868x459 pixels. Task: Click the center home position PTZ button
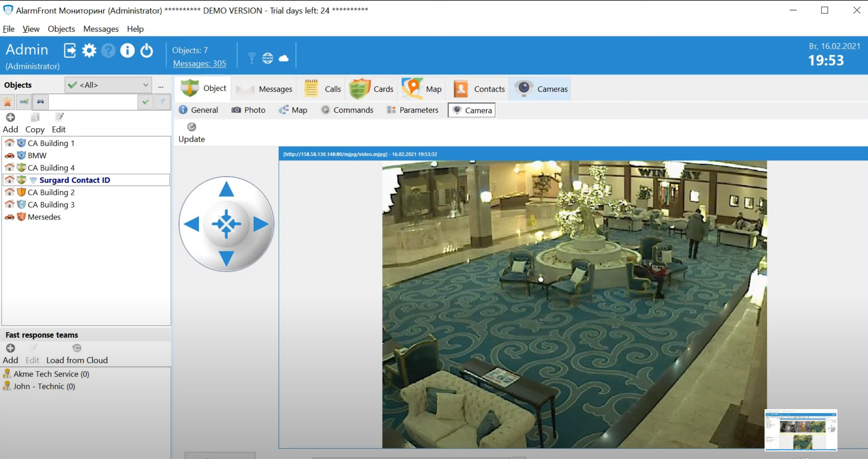click(226, 224)
